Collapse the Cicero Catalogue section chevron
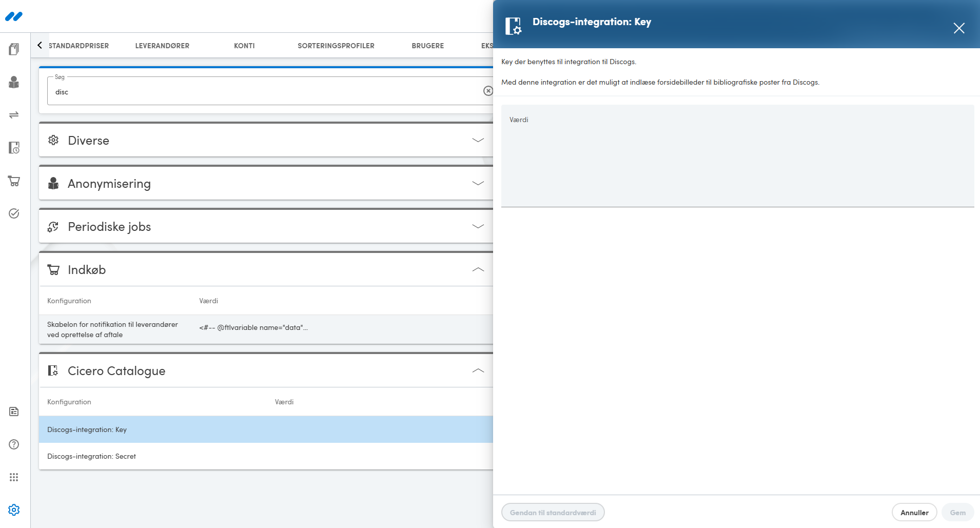The image size is (980, 528). coord(478,370)
